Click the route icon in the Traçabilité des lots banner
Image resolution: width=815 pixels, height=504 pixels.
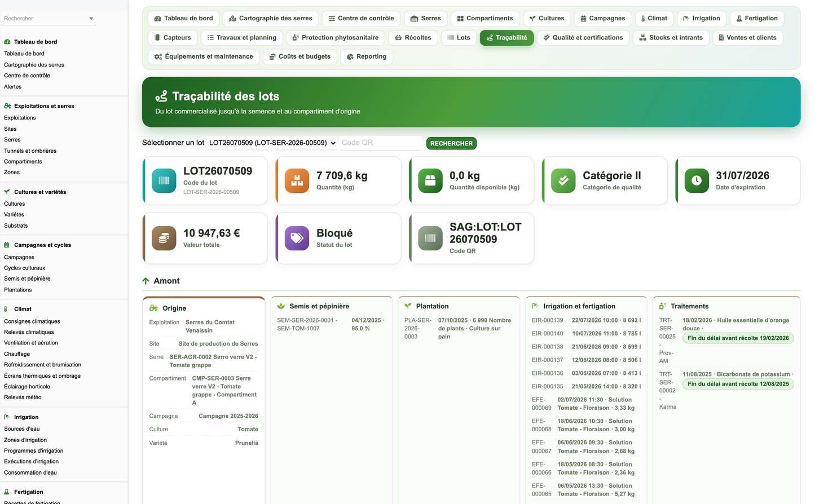161,96
